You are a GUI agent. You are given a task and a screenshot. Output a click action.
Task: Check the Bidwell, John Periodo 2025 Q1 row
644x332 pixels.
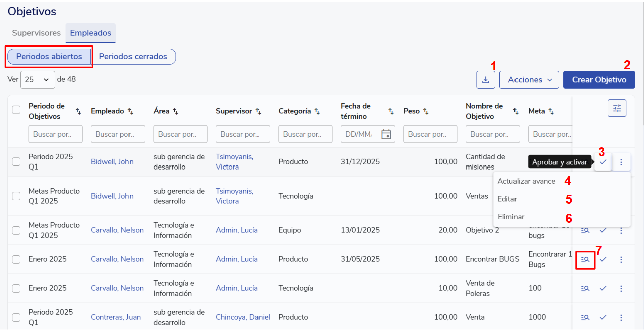(x=16, y=161)
